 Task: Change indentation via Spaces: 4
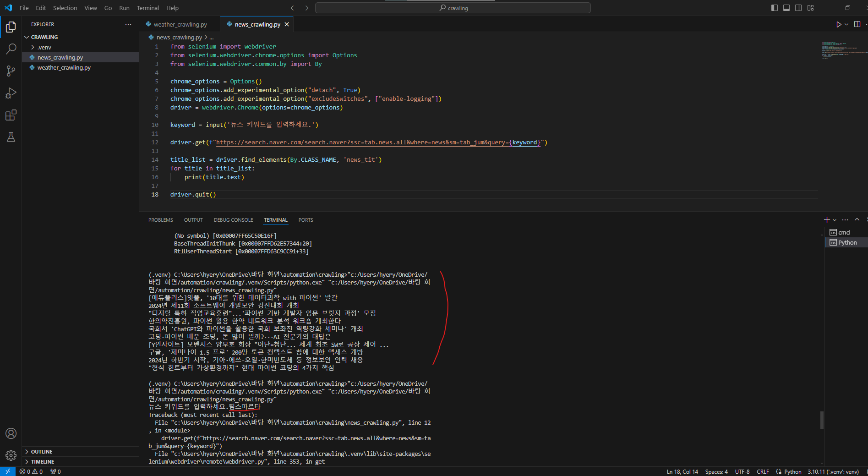(x=716, y=471)
